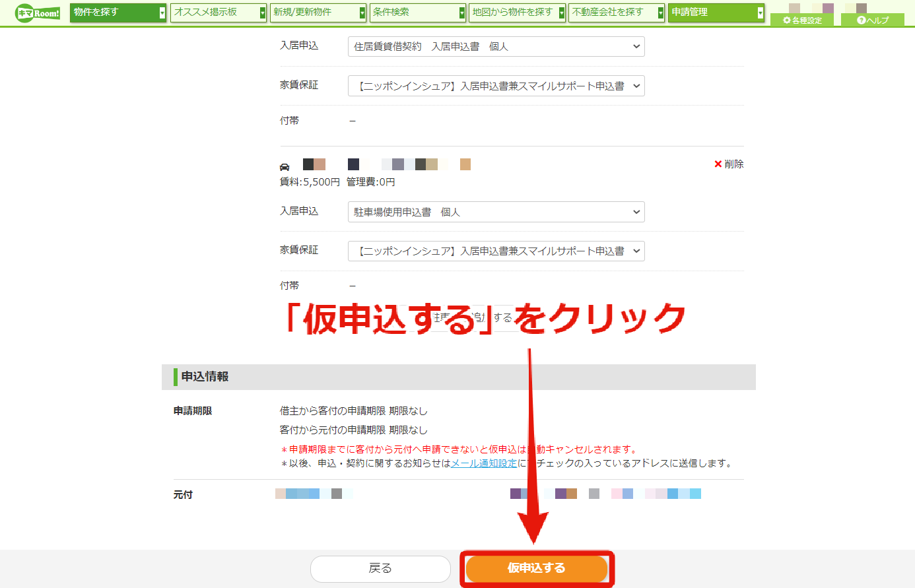The height and width of the screenshot is (588, 915).
Task: Open 地図から物件を探す menu
Action: click(x=518, y=13)
